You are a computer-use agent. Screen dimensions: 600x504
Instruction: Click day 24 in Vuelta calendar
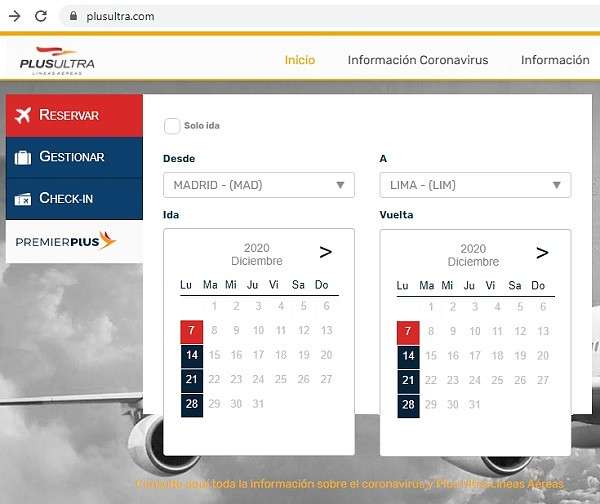(x=475, y=380)
